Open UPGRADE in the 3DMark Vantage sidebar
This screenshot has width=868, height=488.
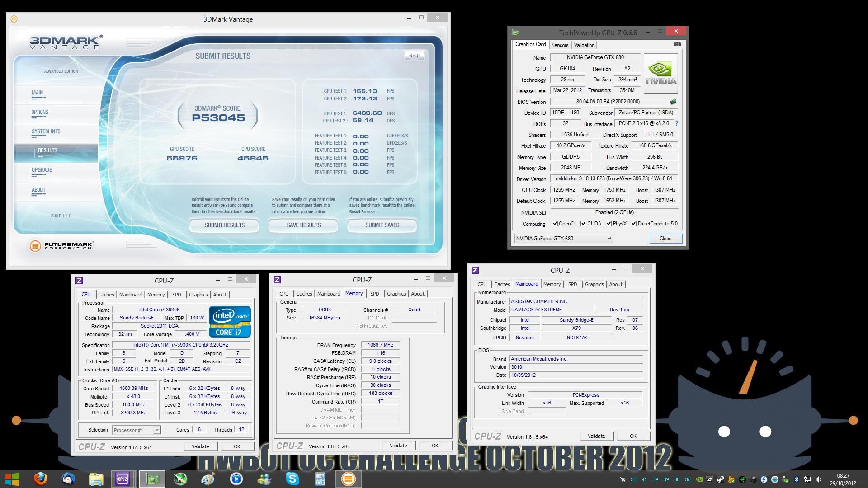42,170
